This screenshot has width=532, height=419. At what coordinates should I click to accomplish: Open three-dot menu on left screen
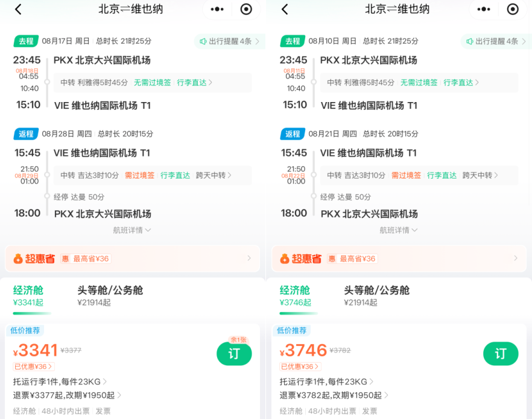tap(217, 9)
